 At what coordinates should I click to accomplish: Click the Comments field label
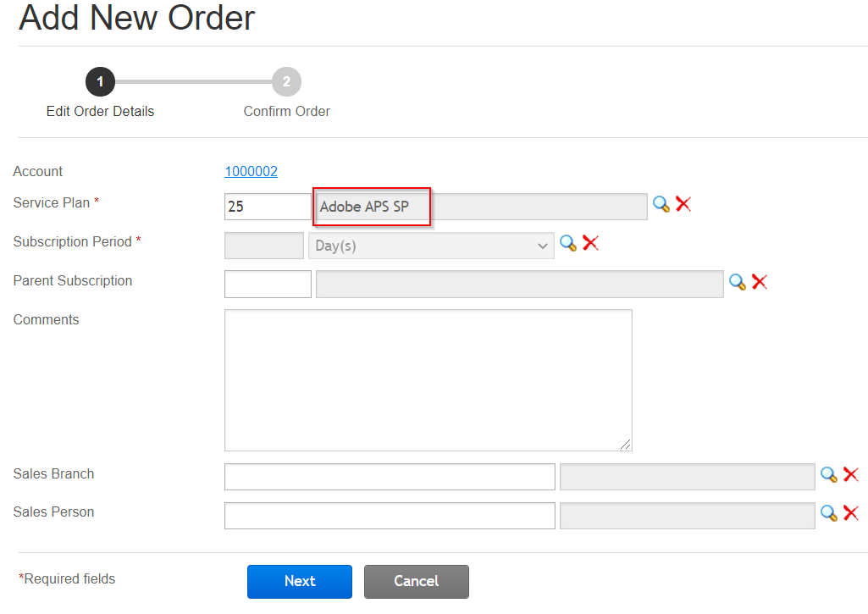pos(46,319)
